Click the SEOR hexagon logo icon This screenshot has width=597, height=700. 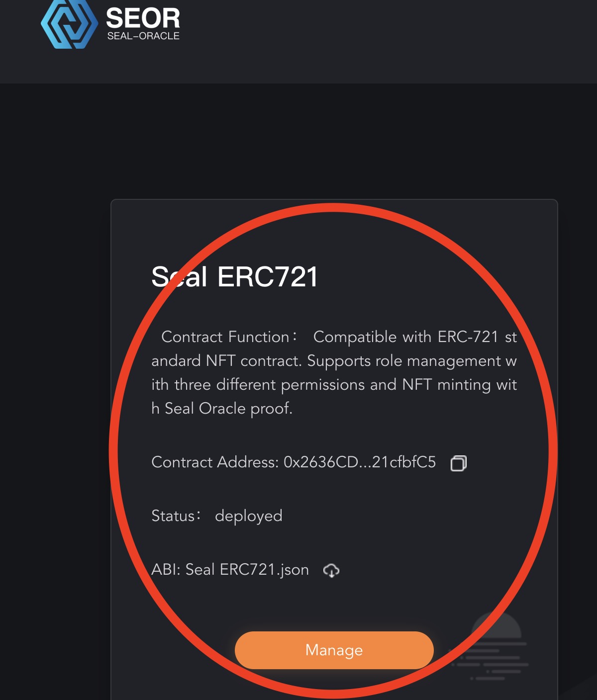(x=69, y=24)
